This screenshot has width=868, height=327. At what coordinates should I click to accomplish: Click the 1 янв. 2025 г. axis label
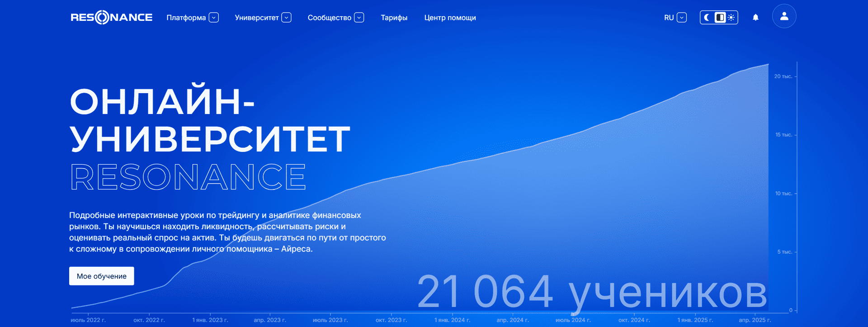click(x=695, y=320)
